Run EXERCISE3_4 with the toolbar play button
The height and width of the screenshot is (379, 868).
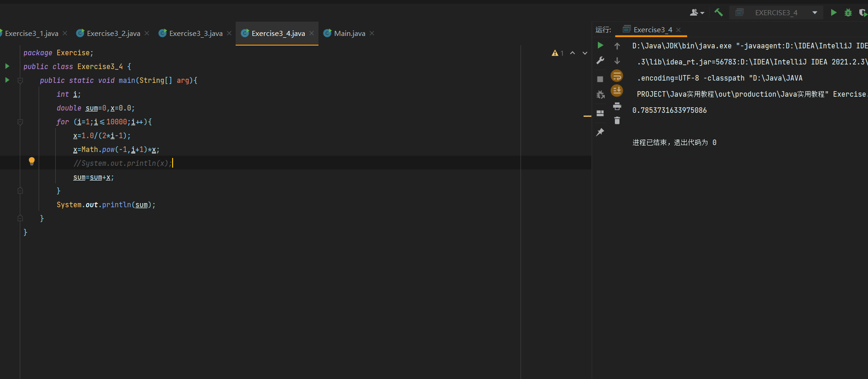(833, 12)
